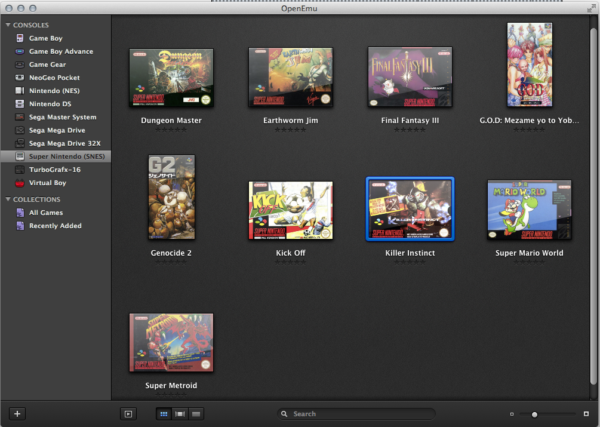The image size is (600, 427).
Task: Switch to cover flow view
Action: 180,414
